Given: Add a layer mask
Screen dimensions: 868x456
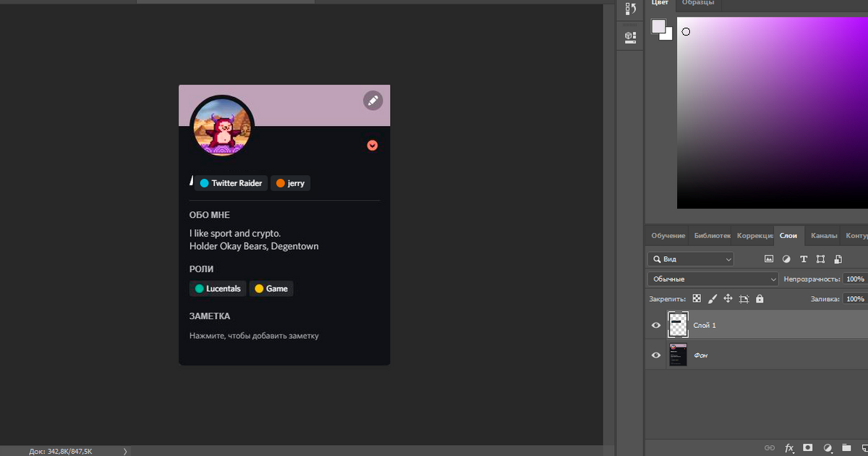Looking at the screenshot, I should [808, 448].
